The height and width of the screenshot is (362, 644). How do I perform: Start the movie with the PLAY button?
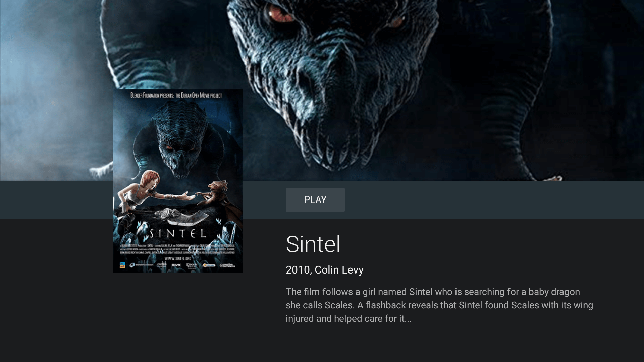point(315,200)
